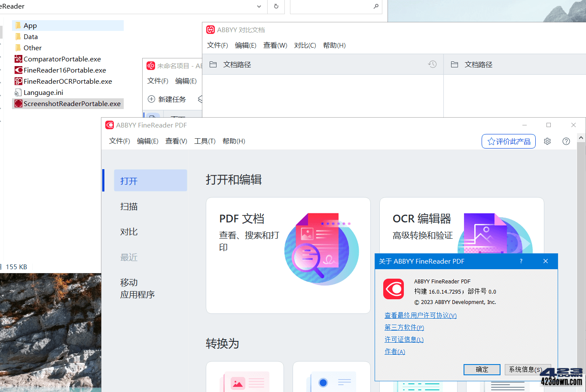Expand the address bar dropdown arrow
The width and height of the screenshot is (586, 392).
pos(259,6)
